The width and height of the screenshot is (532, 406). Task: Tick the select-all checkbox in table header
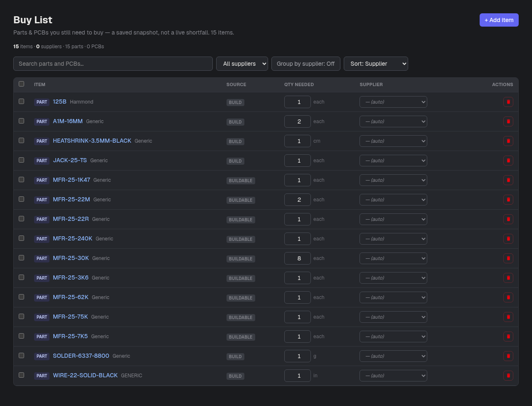click(x=22, y=84)
